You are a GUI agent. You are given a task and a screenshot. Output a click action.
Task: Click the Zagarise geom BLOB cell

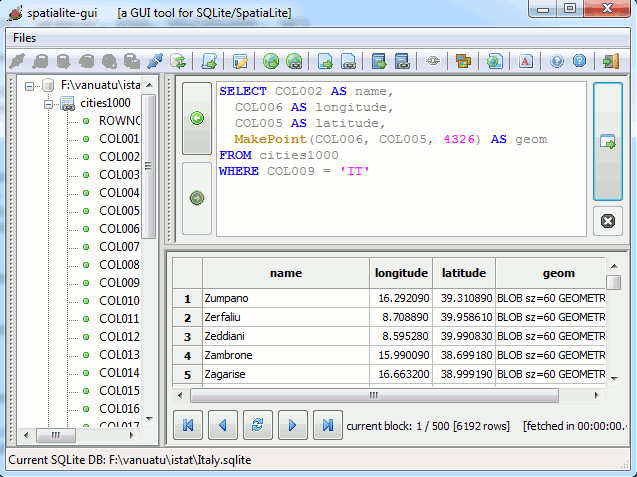pyautogui.click(x=551, y=374)
